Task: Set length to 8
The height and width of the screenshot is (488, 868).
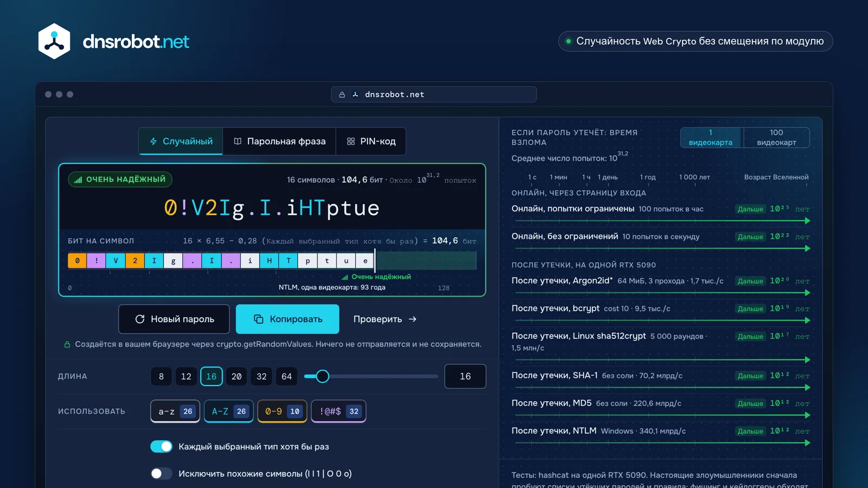Action: click(161, 376)
